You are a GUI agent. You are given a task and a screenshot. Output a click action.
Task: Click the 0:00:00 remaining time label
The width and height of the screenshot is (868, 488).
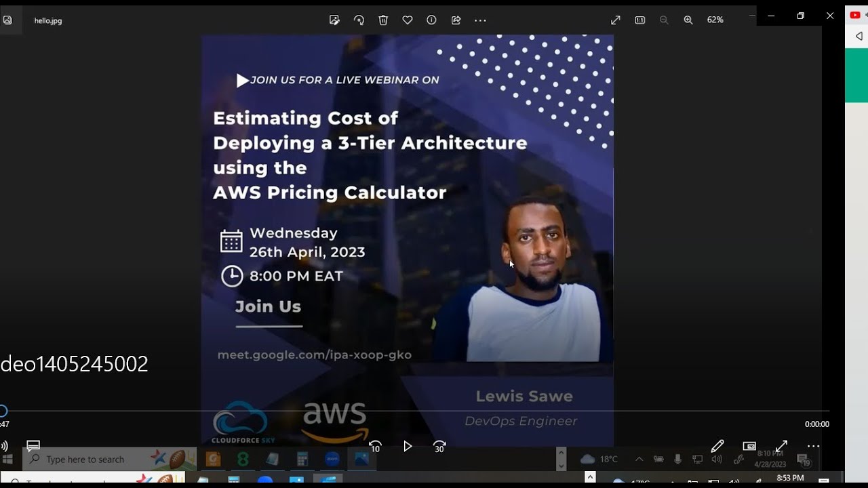816,424
